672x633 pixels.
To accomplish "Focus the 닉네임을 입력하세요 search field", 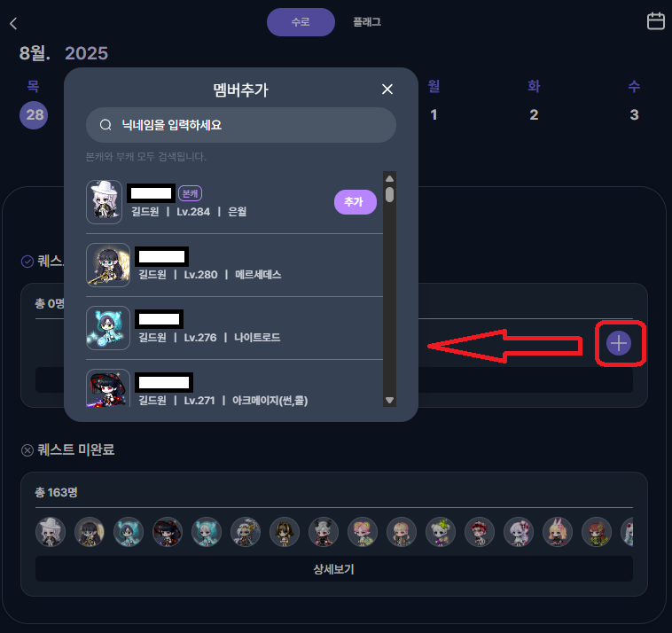I will pos(241,125).
